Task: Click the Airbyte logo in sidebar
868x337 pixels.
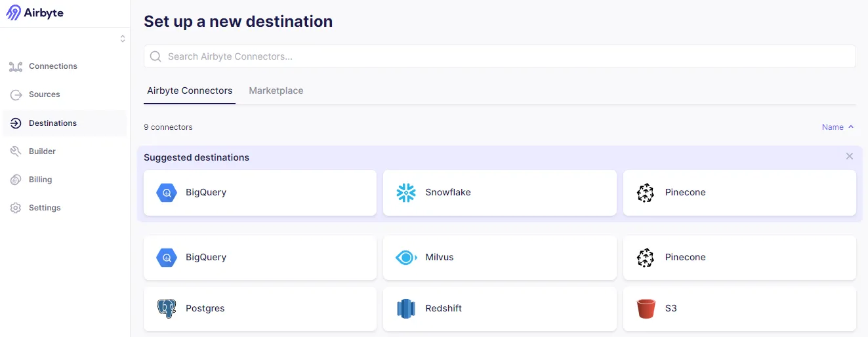Action: coord(35,12)
